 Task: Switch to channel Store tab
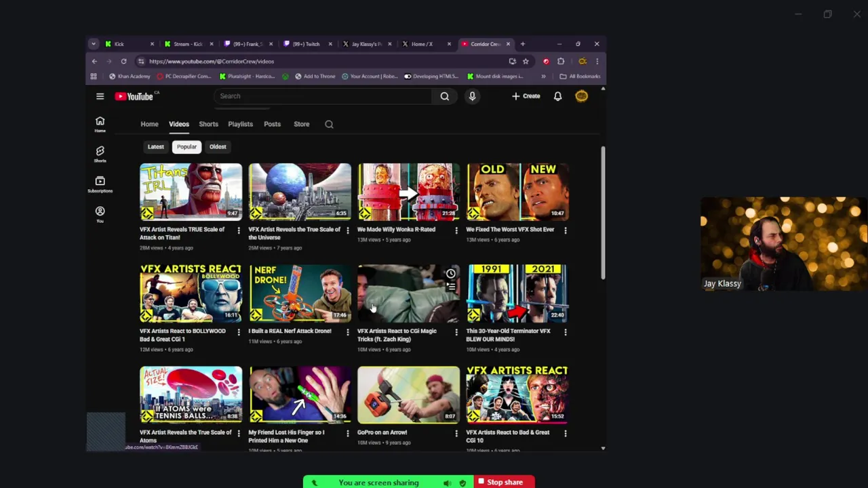click(301, 124)
